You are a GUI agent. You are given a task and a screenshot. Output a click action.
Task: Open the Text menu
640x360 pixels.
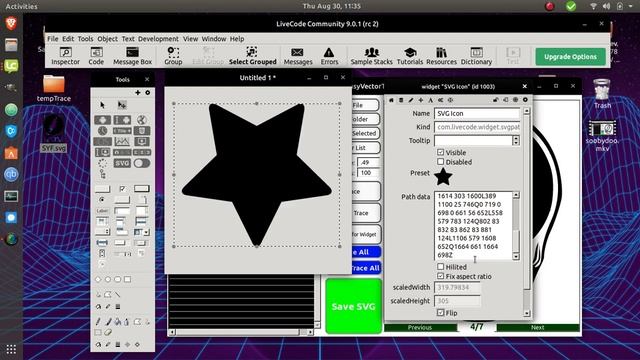tap(128, 39)
